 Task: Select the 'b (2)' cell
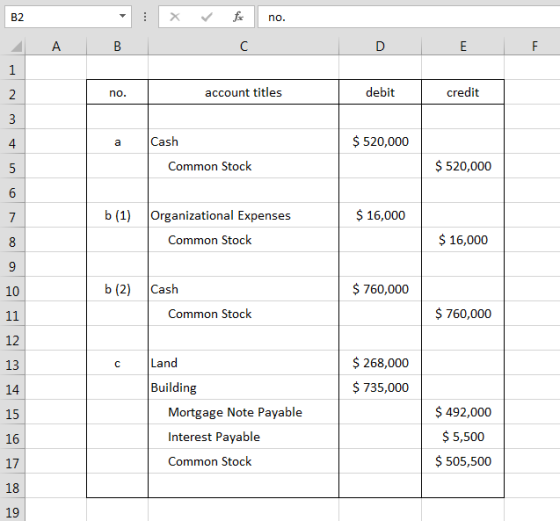(x=118, y=289)
